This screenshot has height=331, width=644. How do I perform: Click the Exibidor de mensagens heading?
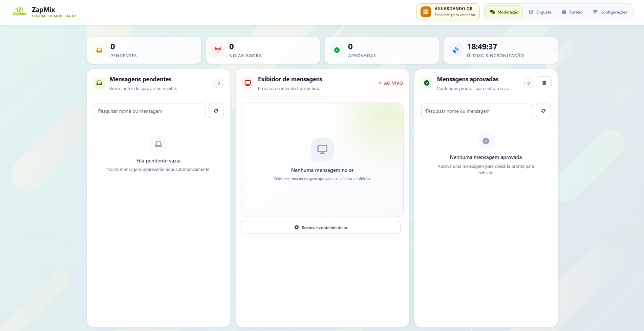click(290, 79)
